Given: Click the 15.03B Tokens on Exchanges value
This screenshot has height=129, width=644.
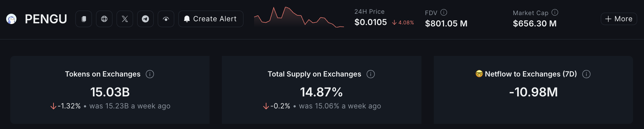Looking at the screenshot, I should tap(110, 92).
